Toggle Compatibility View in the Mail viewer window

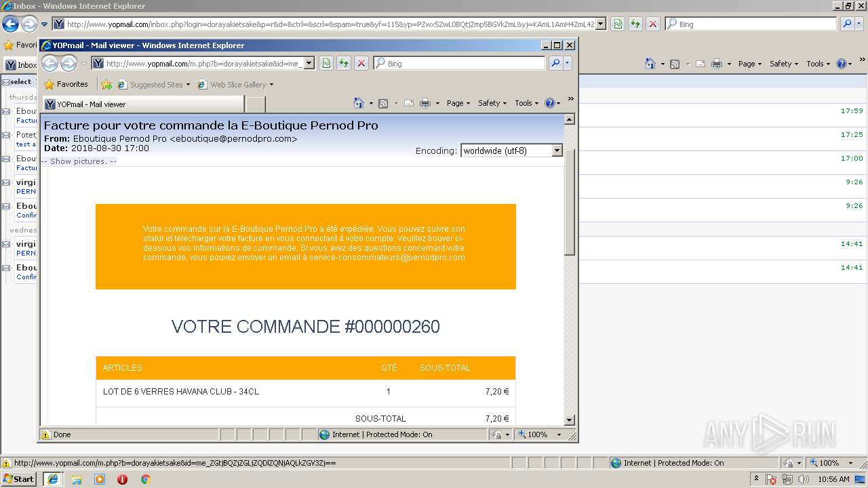(x=326, y=63)
